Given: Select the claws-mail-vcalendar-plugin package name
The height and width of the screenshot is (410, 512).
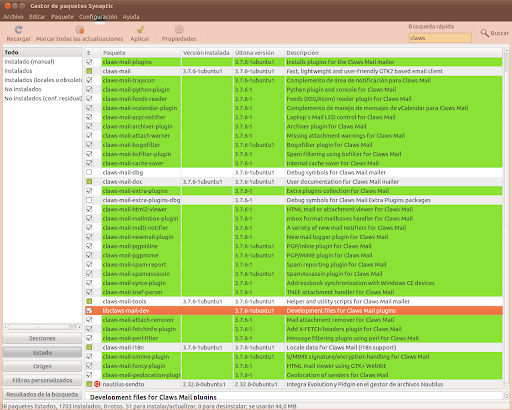Looking at the screenshot, I should click(140, 108).
